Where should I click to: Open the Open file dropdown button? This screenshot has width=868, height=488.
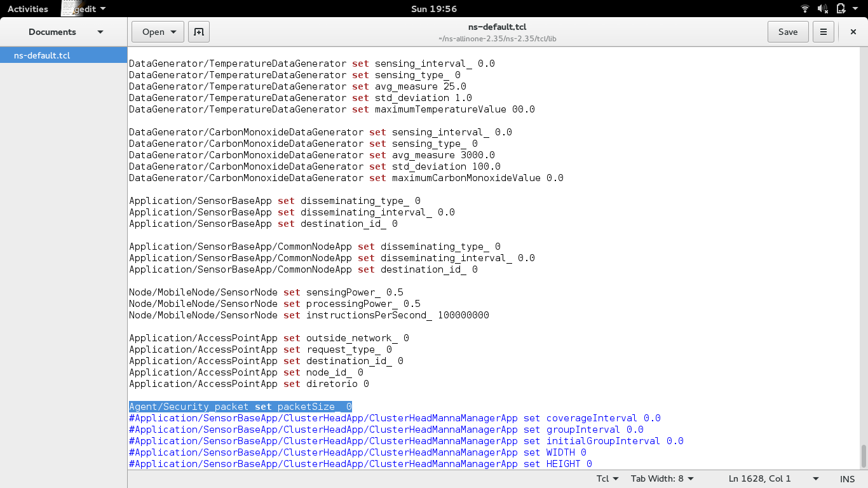pos(158,32)
